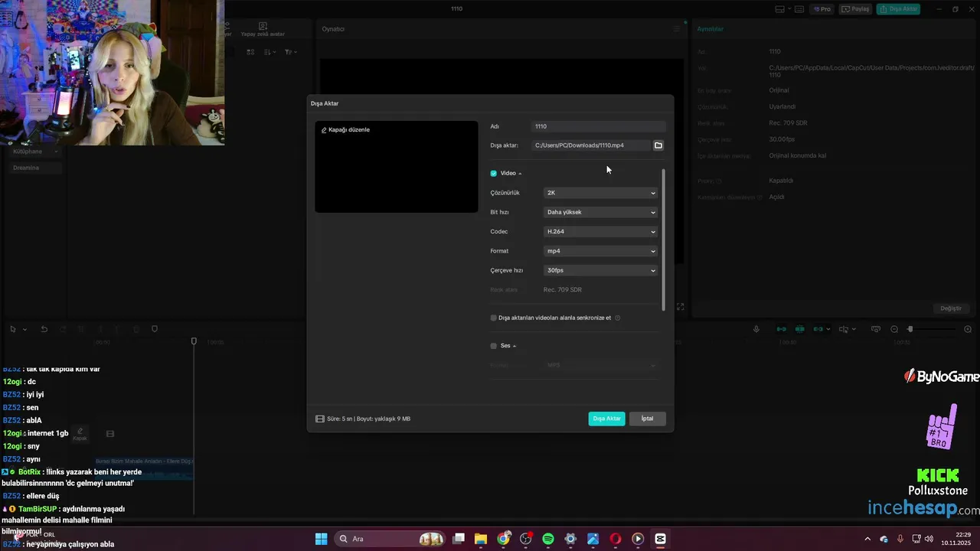Open the Codec H.264 dropdown

601,231
